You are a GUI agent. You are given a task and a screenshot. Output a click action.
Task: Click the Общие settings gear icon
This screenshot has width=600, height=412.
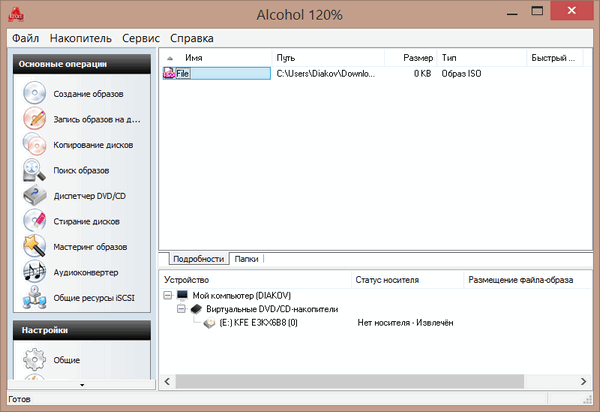pos(34,360)
